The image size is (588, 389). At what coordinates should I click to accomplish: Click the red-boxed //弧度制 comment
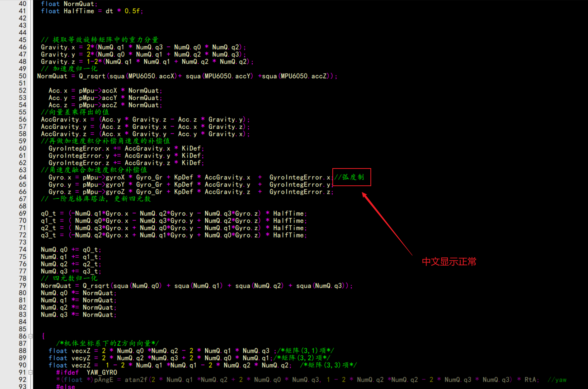(x=349, y=177)
